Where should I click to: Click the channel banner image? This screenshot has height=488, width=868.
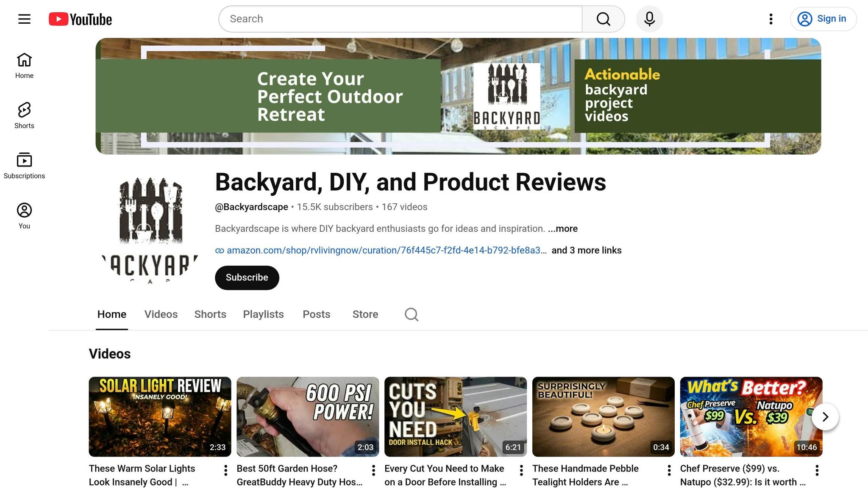point(458,96)
